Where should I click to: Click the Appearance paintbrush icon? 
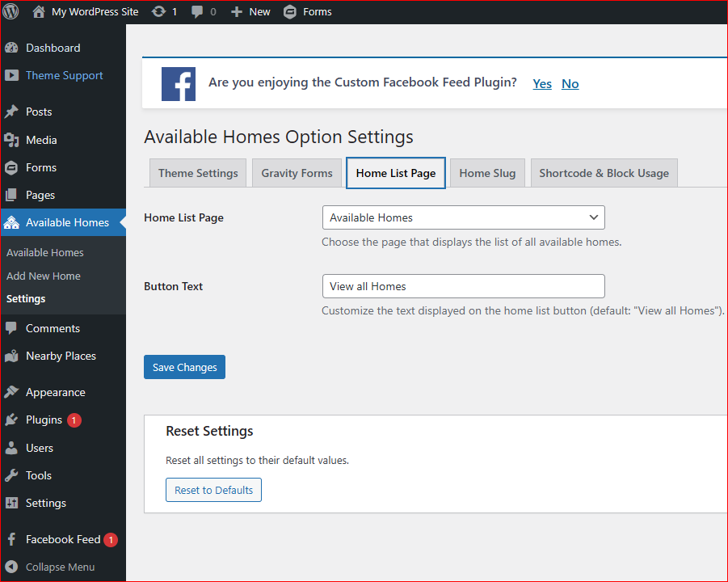coord(11,392)
